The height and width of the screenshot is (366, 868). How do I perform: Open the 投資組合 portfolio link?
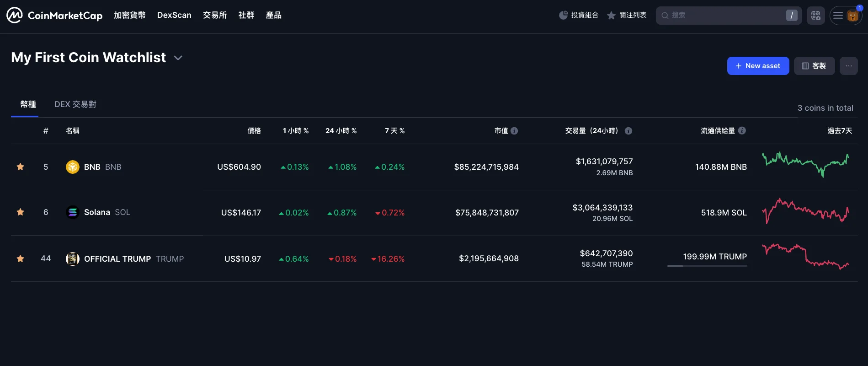click(579, 15)
